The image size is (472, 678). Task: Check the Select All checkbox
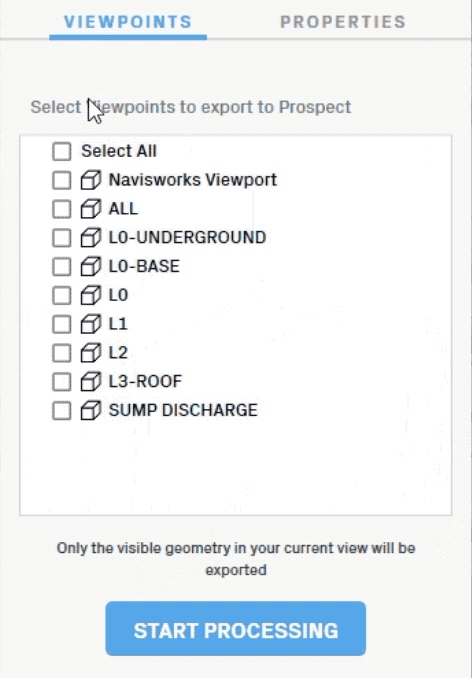pyautogui.click(x=62, y=151)
